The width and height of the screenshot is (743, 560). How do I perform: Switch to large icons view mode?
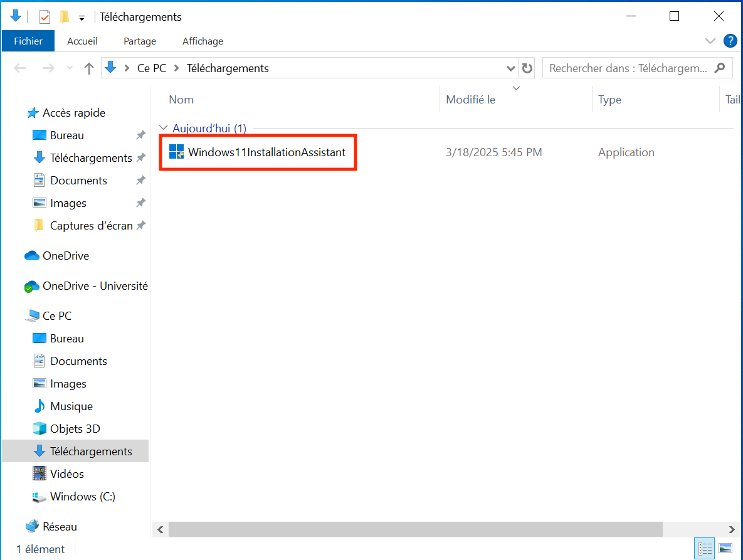coord(725,549)
